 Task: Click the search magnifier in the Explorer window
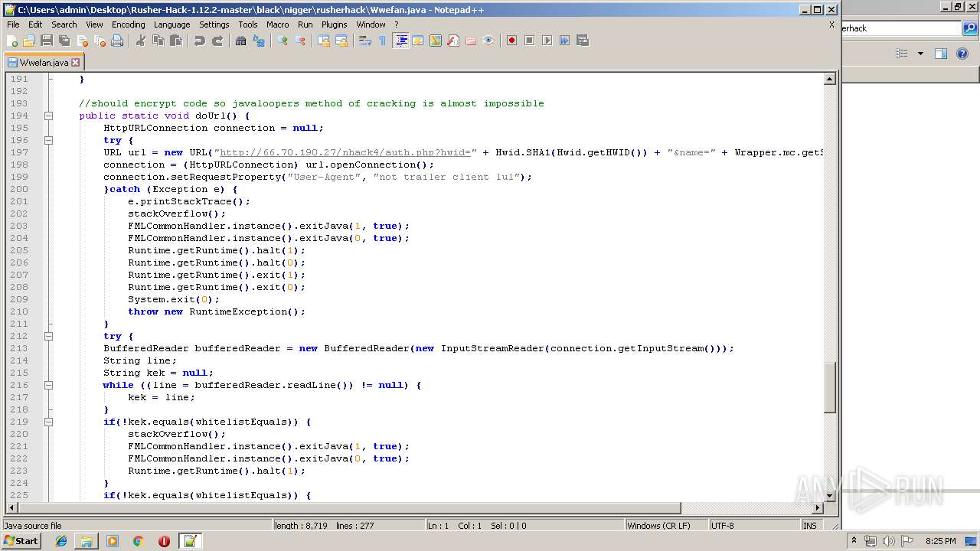pyautogui.click(x=970, y=28)
